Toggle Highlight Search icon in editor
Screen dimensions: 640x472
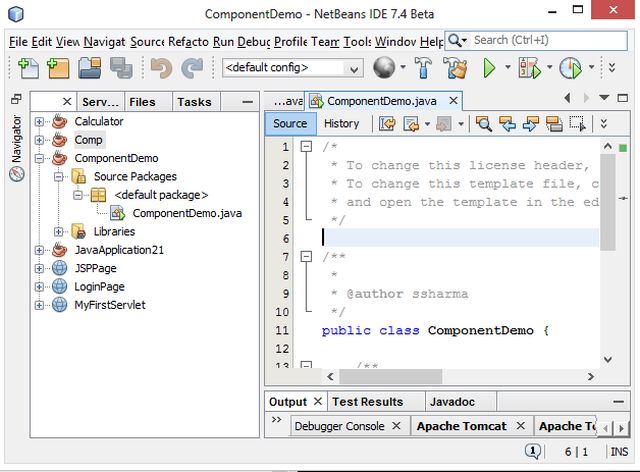point(554,124)
